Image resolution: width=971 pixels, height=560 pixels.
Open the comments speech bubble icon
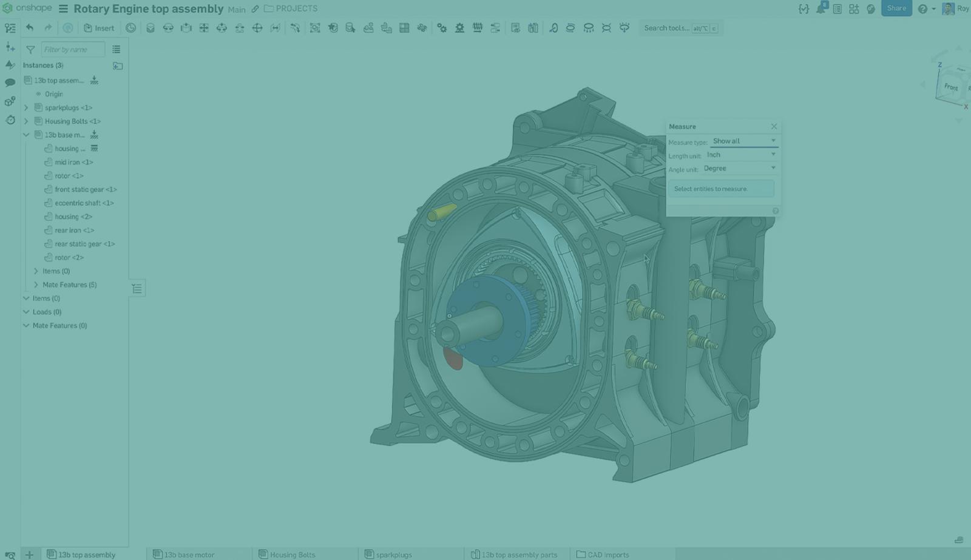[x=10, y=83]
